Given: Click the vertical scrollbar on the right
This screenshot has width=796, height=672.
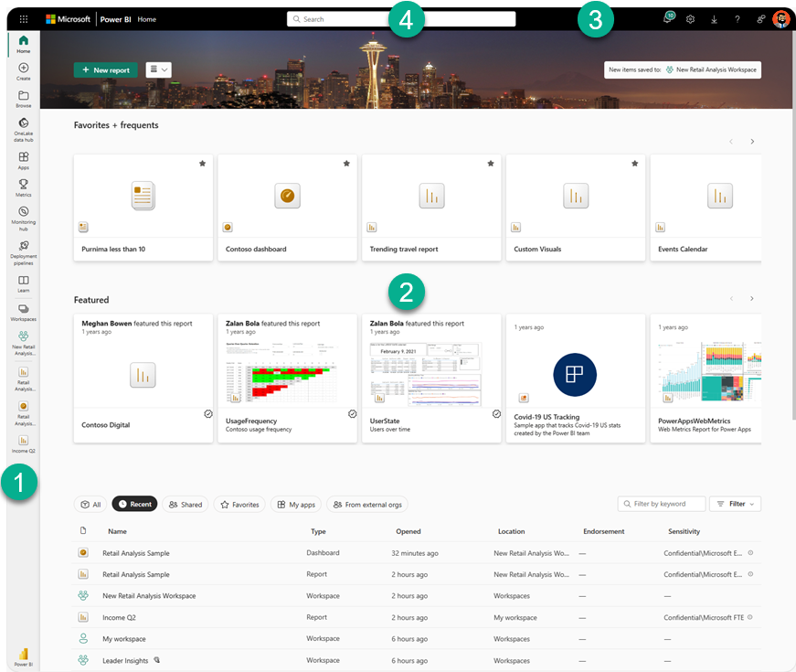Looking at the screenshot, I should pos(793,223).
